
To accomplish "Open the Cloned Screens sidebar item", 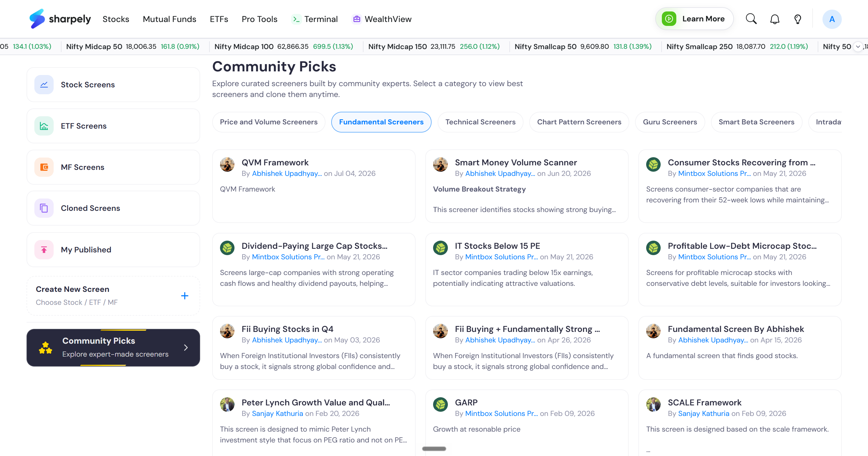I will [113, 208].
